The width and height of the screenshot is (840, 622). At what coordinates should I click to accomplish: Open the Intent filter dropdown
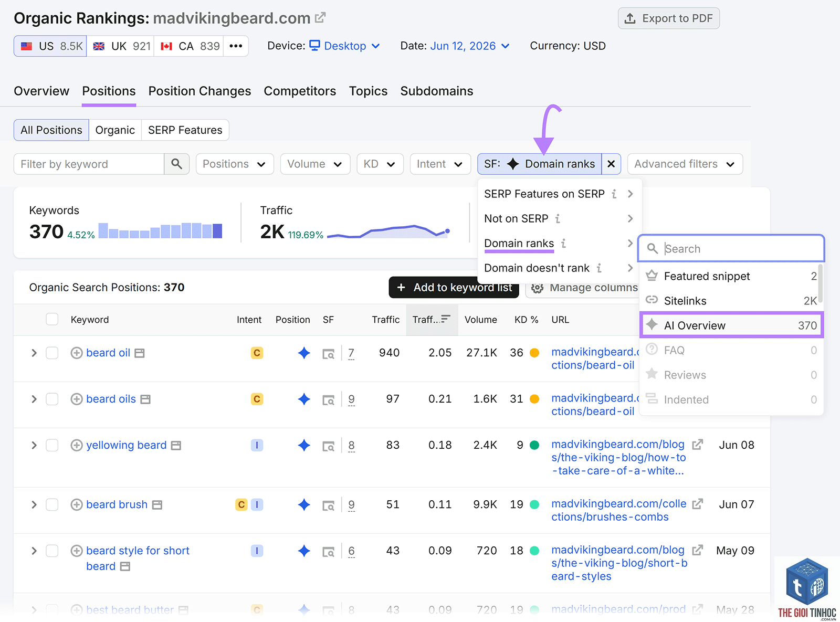click(x=440, y=164)
